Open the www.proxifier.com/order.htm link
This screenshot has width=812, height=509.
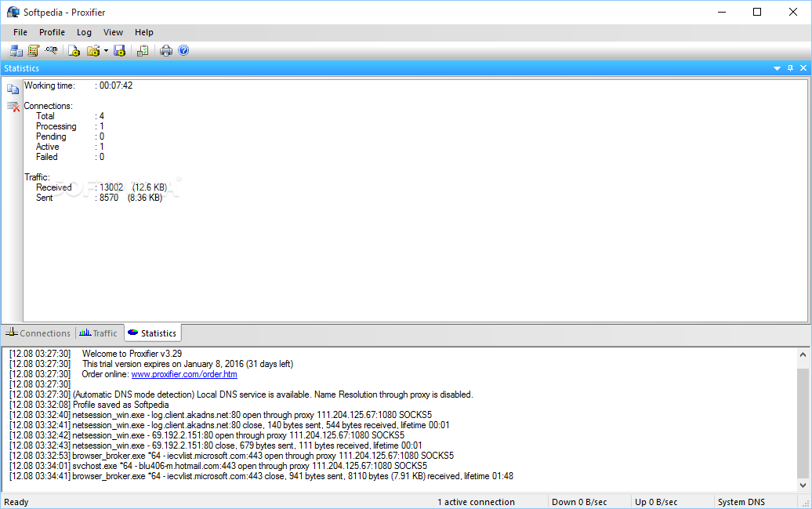click(x=184, y=374)
